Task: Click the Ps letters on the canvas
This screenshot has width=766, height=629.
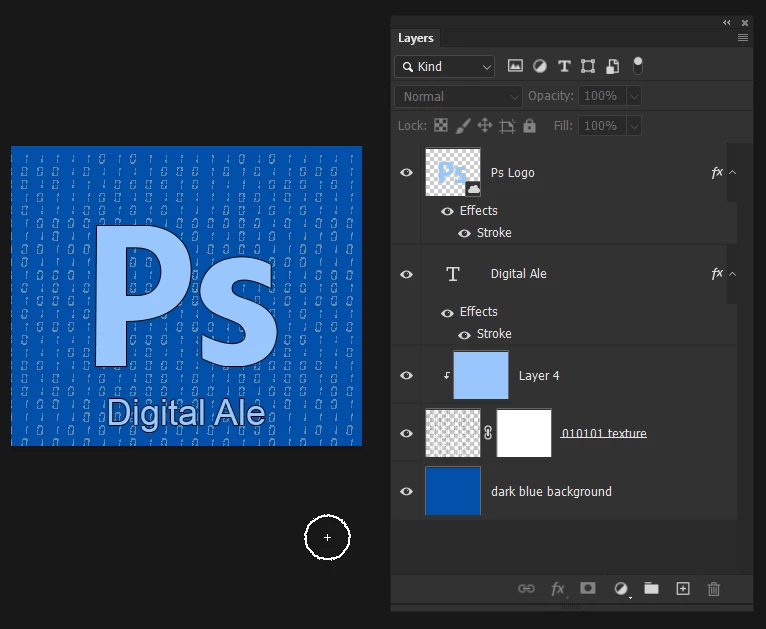Action: (186, 296)
